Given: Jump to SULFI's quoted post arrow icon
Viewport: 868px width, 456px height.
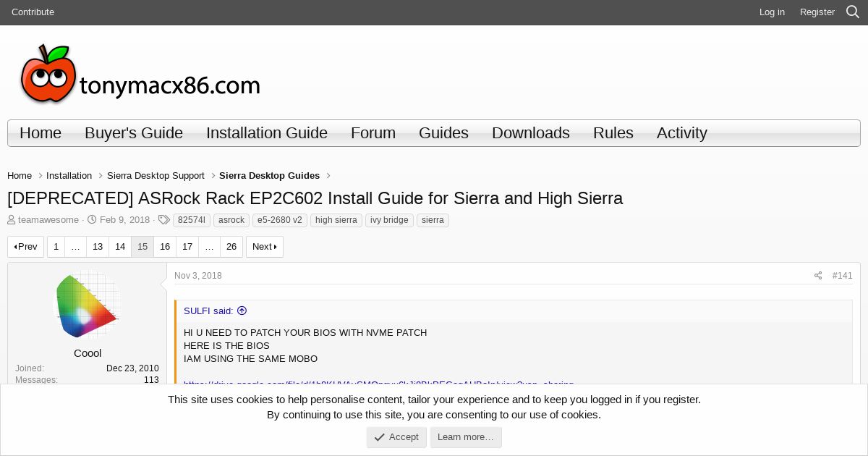Looking at the screenshot, I should 242,311.
